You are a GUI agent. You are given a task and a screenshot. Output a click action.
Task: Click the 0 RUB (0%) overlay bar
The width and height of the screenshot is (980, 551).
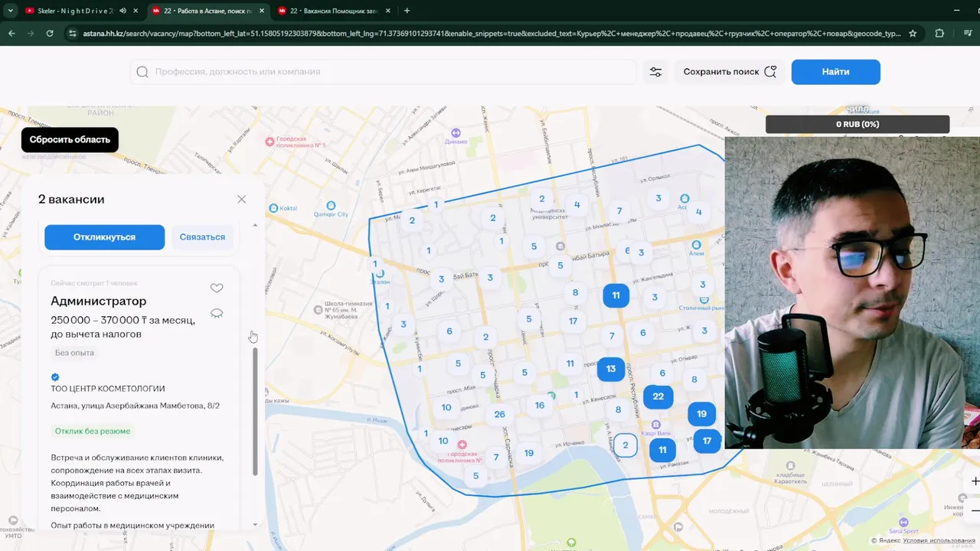pos(857,124)
